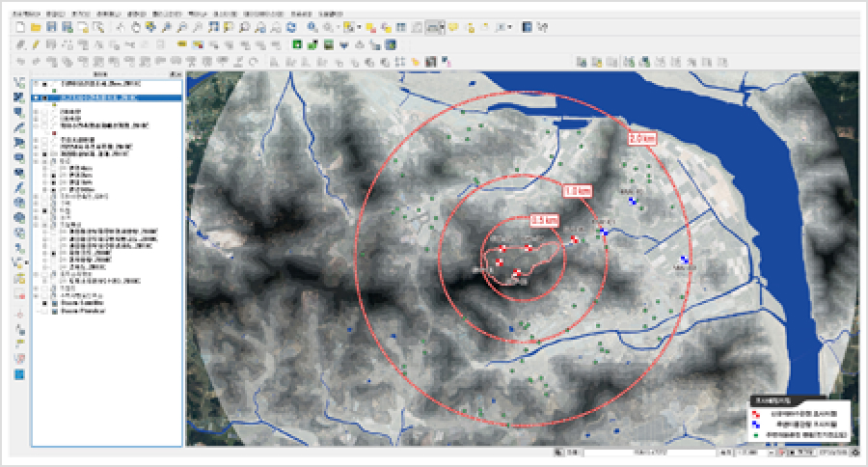
Task: Select the Pan Map hand tool
Action: click(134, 28)
